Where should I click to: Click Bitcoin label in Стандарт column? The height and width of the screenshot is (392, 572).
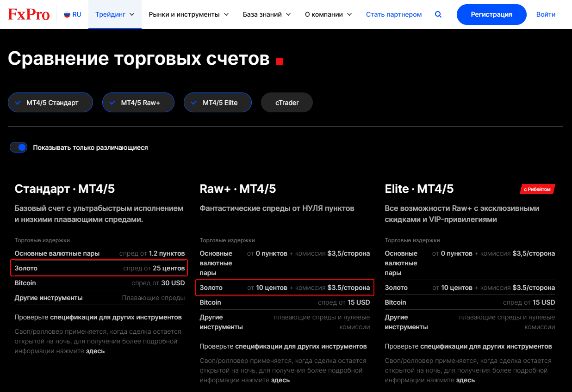pyautogui.click(x=25, y=283)
